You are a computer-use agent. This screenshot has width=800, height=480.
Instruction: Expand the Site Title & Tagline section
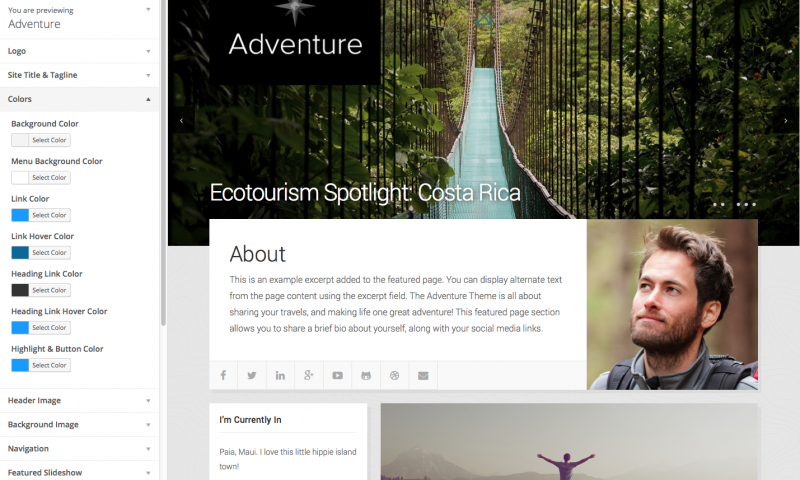80,75
